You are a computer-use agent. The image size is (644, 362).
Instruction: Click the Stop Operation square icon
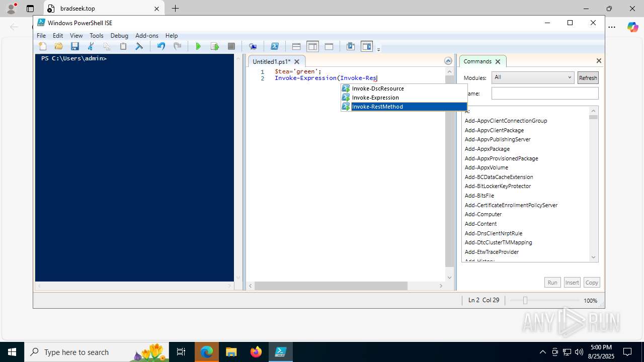231,46
